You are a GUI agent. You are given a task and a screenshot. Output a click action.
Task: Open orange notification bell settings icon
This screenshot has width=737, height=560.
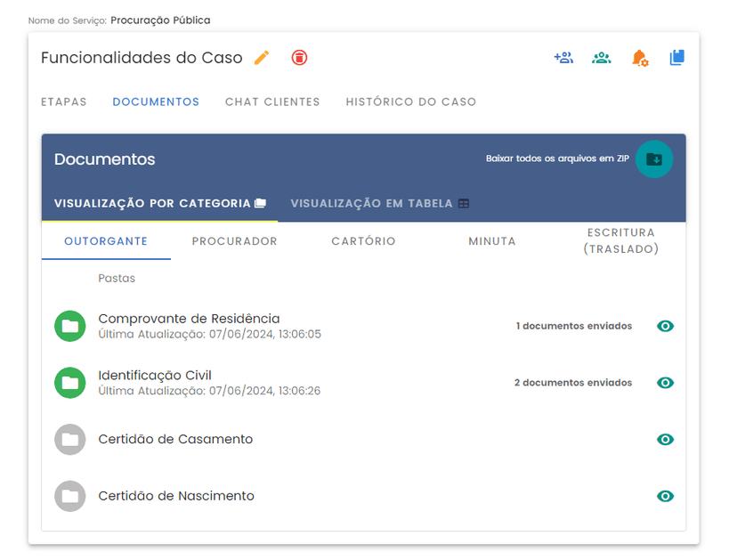pos(639,58)
